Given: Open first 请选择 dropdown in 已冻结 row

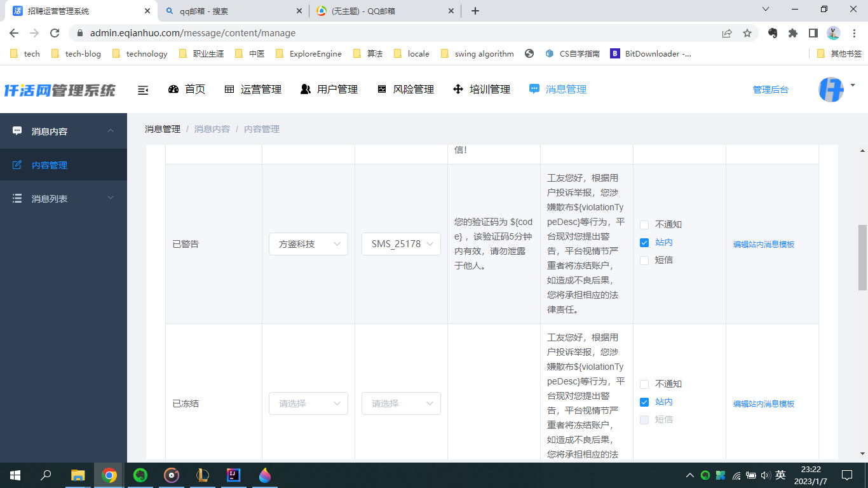Looking at the screenshot, I should tap(308, 403).
